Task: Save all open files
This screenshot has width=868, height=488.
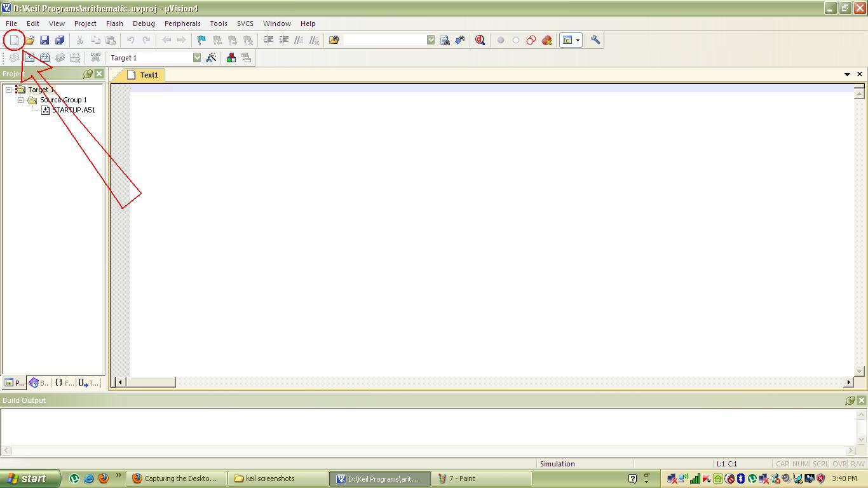Action: pyautogui.click(x=60, y=40)
